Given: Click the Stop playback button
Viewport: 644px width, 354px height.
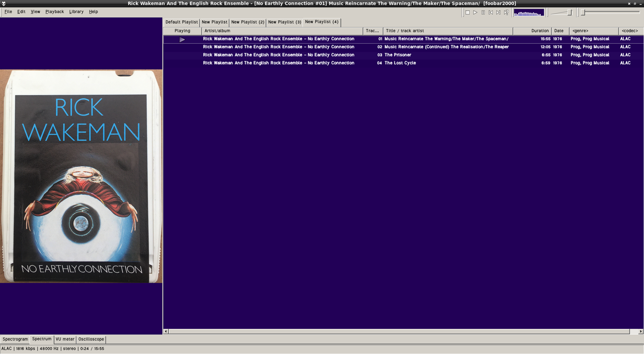Looking at the screenshot, I should (x=467, y=12).
